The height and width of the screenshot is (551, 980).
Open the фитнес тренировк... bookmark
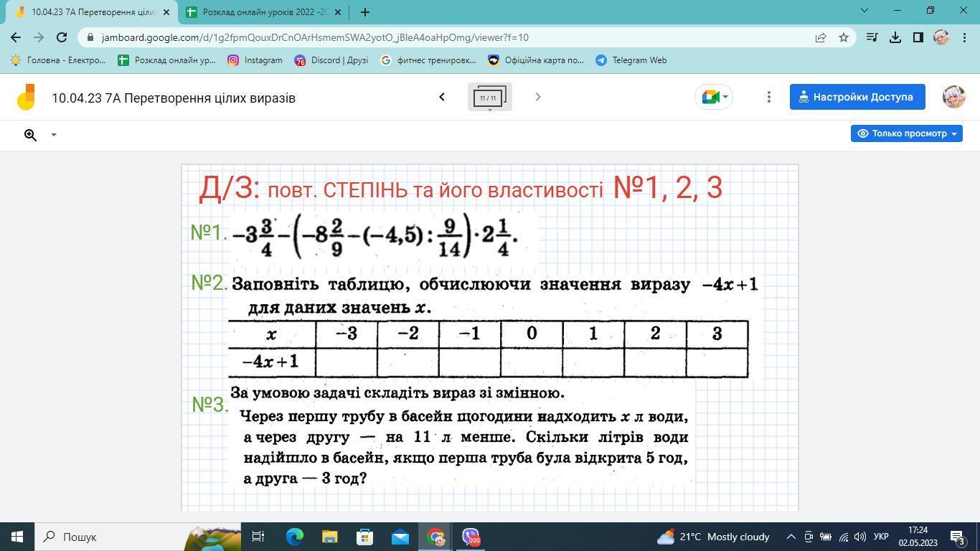[428, 60]
